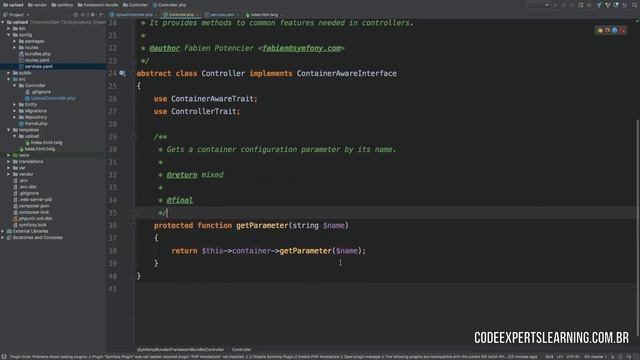Hide the Project tool window
This screenshot has height=360, width=640.
coord(101,15)
